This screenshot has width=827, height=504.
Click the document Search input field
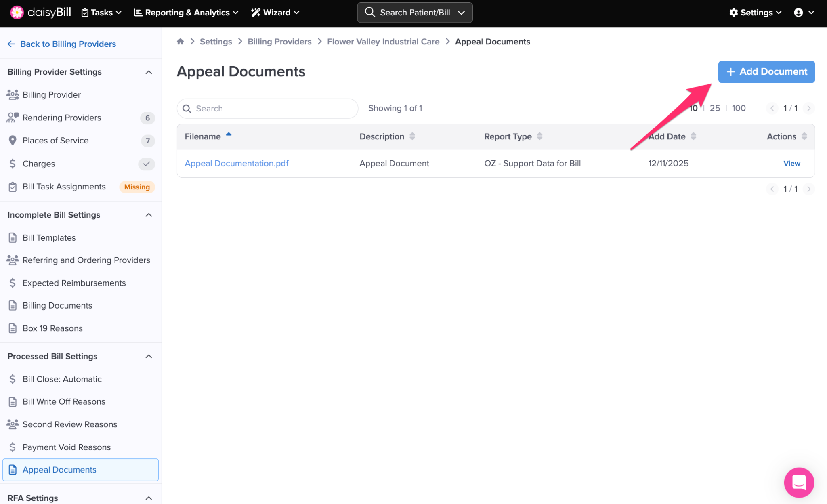[x=267, y=109]
